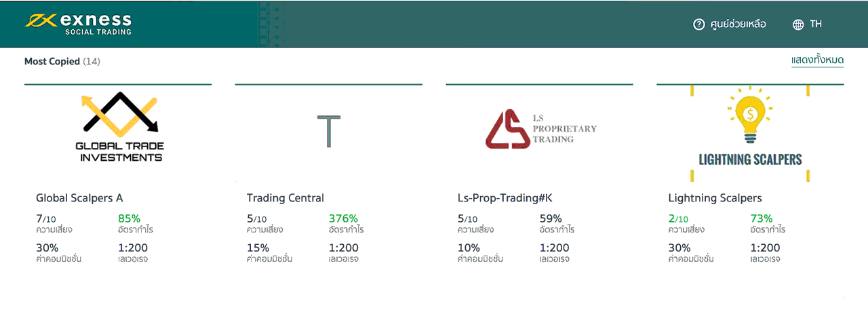This screenshot has height=310, width=868.
Task: Click the 2/10 risk score of Lightning Scalpers
Action: pyautogui.click(x=678, y=218)
